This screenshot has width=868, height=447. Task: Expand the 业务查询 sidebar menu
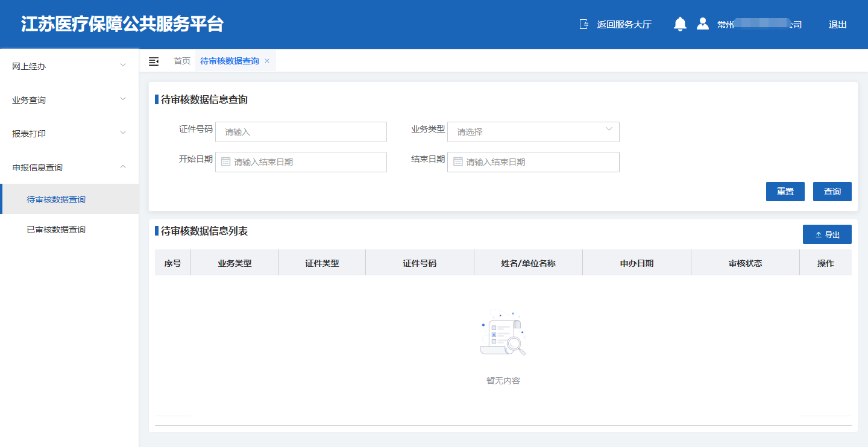pyautogui.click(x=69, y=100)
